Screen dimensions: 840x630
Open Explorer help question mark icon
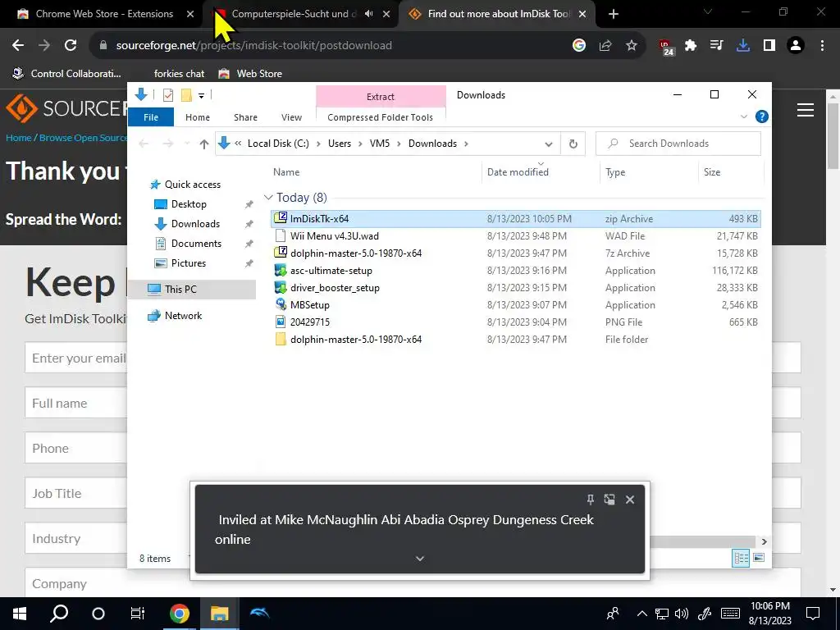pyautogui.click(x=762, y=116)
